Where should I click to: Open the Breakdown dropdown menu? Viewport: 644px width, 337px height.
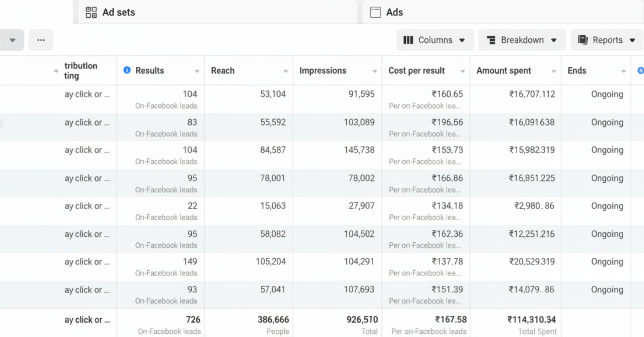553,40
